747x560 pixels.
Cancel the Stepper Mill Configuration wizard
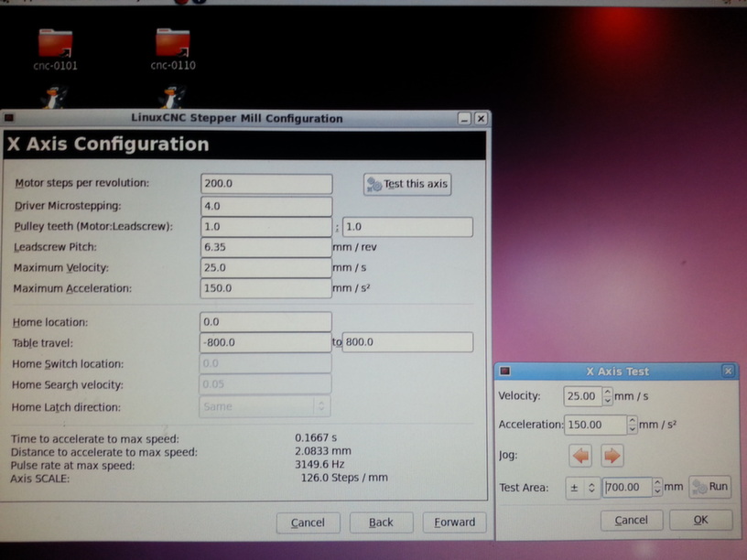(x=308, y=522)
